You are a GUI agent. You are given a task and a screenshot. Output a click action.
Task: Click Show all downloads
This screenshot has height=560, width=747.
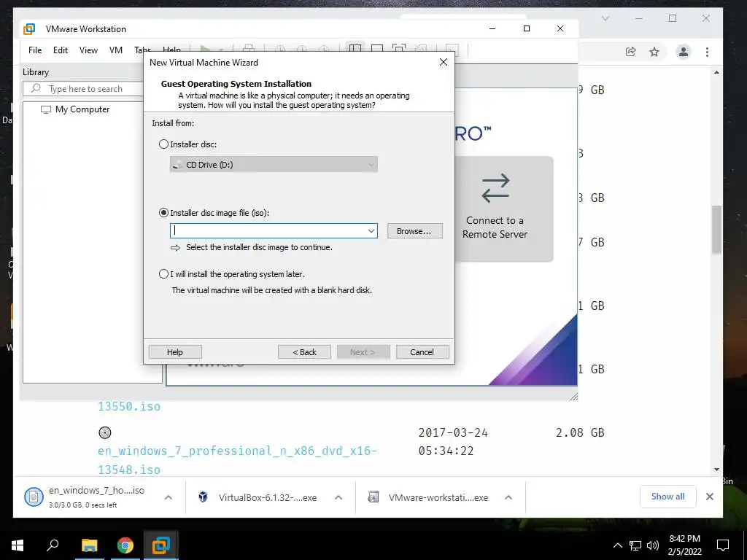pyautogui.click(x=668, y=497)
